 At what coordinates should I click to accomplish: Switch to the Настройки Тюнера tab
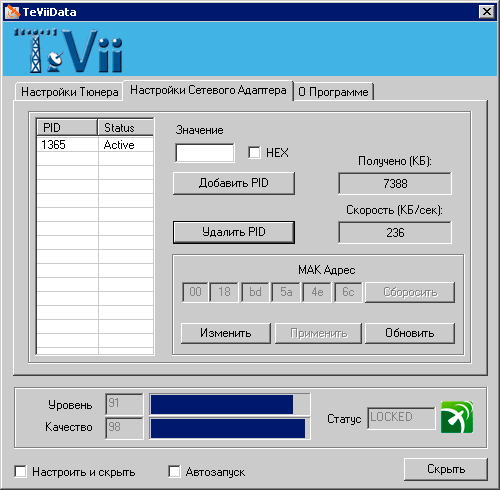(x=69, y=92)
